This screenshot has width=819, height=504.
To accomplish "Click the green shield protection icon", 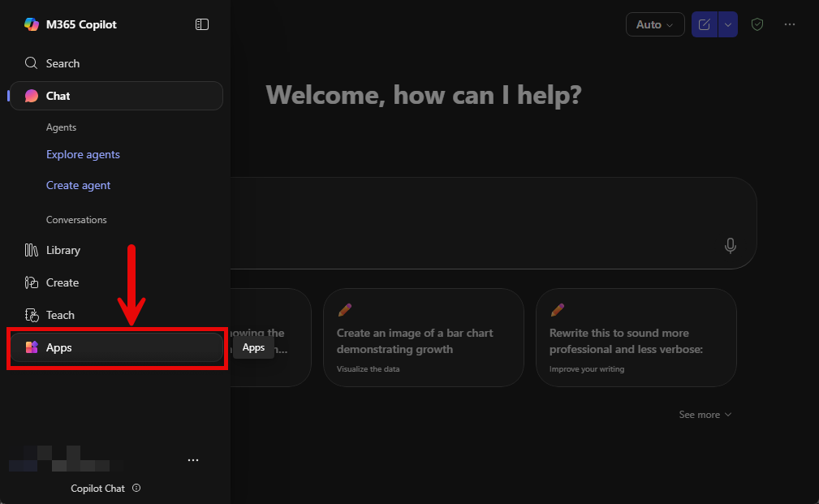I will coord(757,24).
